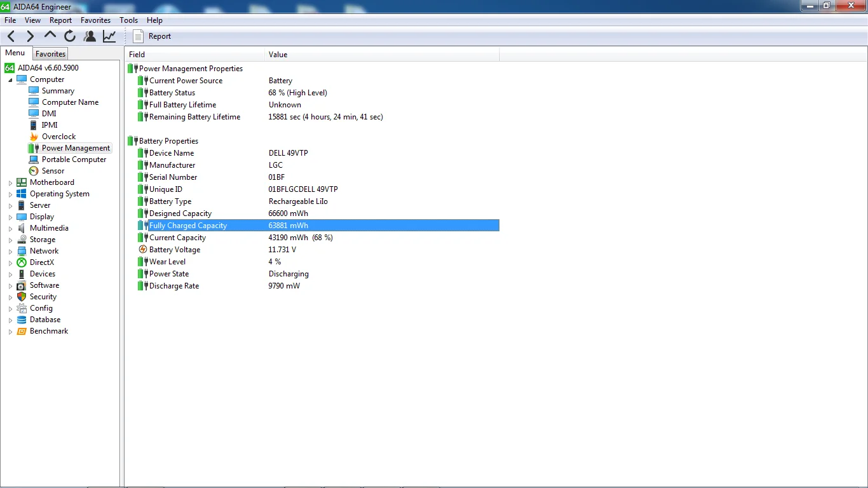Switch to the Favorites tab
Screen dimensions: 868x488
(50, 54)
